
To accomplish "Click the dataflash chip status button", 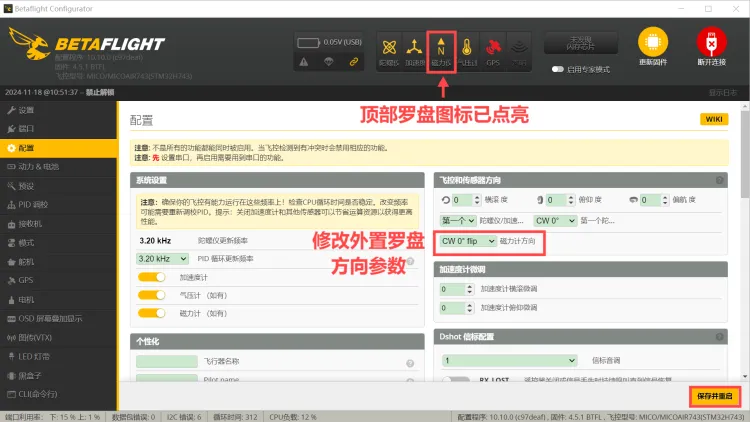I will coord(581,43).
